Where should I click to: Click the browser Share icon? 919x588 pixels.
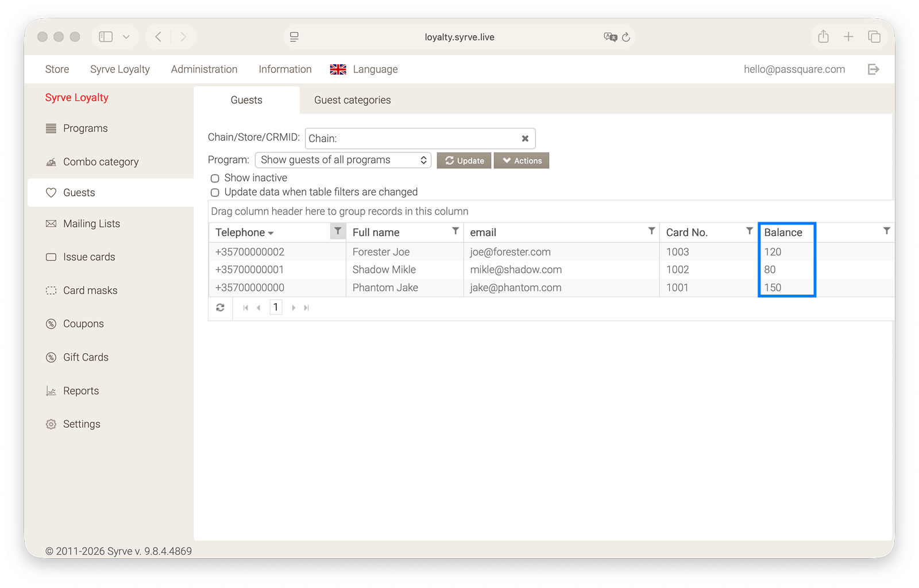pyautogui.click(x=824, y=37)
